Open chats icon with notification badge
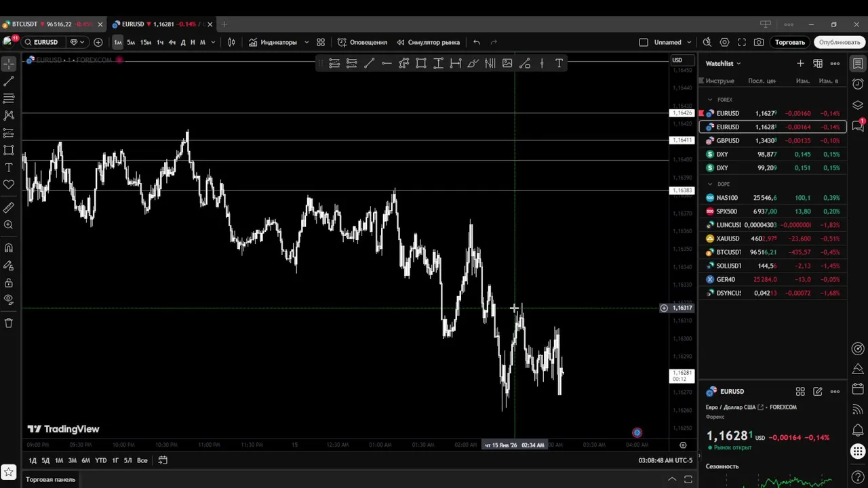This screenshot has width=868, height=488. pyautogui.click(x=858, y=125)
